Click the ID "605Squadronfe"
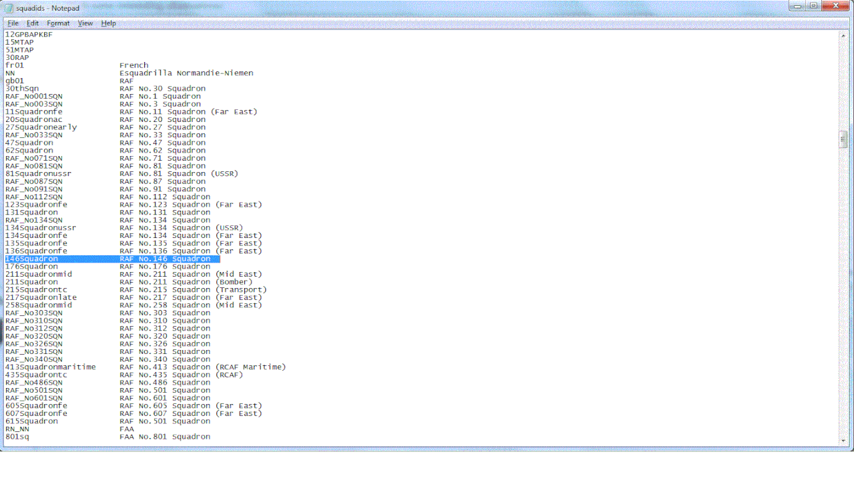The height and width of the screenshot is (504, 854). pyautogui.click(x=36, y=405)
